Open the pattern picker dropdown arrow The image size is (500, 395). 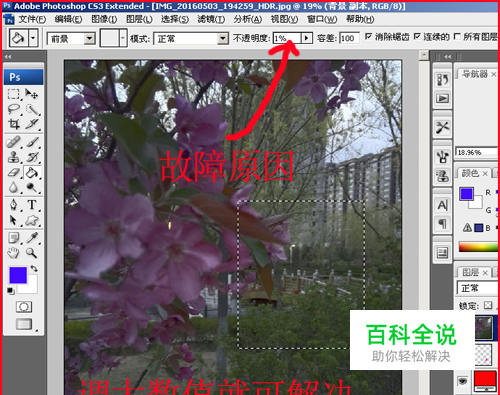[x=123, y=38]
